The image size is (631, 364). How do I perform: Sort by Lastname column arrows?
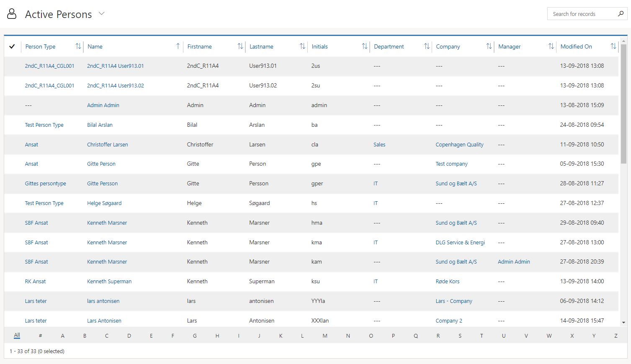(302, 46)
